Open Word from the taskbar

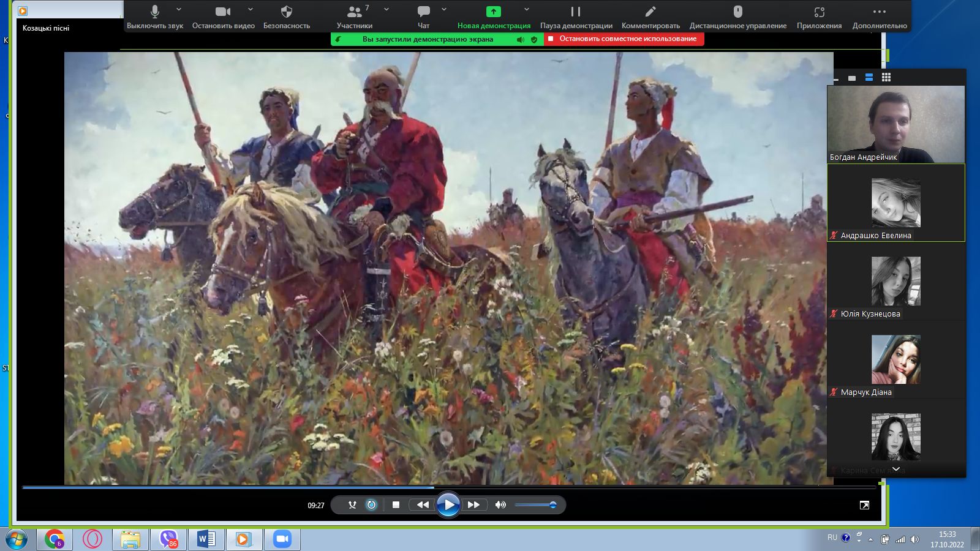click(x=206, y=539)
